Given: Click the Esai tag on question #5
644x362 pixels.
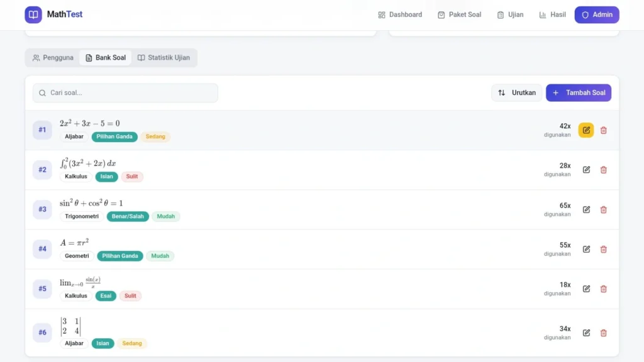Looking at the screenshot, I should coord(106,295).
